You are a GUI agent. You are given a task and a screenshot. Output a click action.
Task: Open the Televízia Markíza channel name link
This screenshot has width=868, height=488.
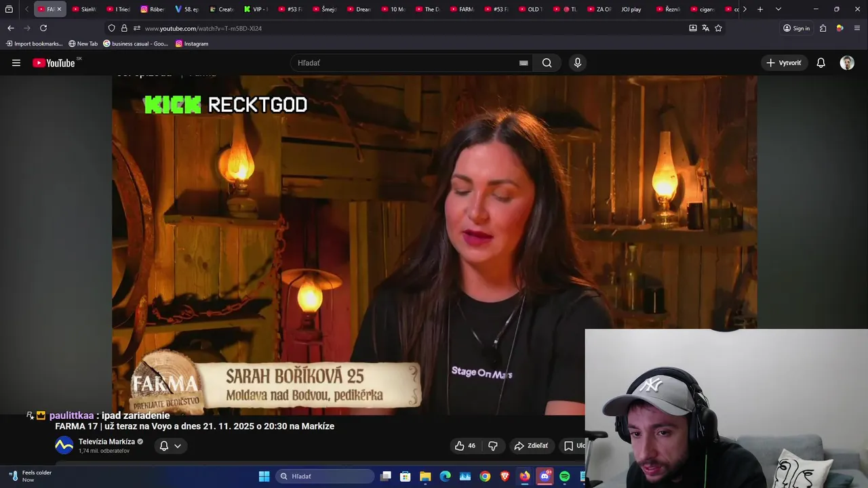coord(106,442)
